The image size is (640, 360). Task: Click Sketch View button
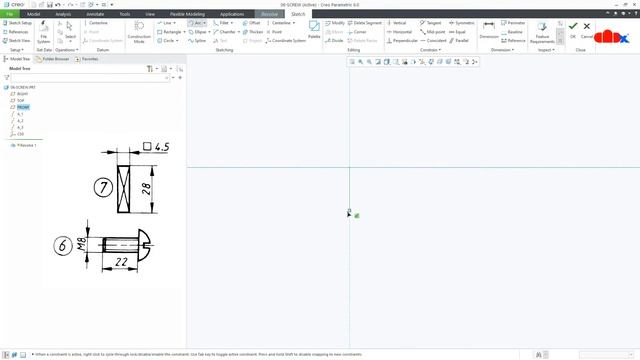coord(16,41)
